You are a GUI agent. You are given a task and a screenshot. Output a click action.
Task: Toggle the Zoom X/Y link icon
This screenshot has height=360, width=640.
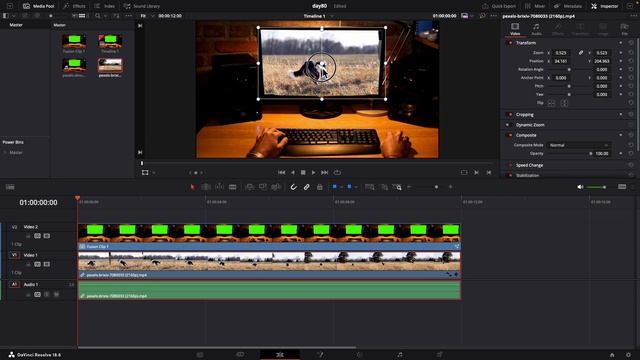point(580,53)
